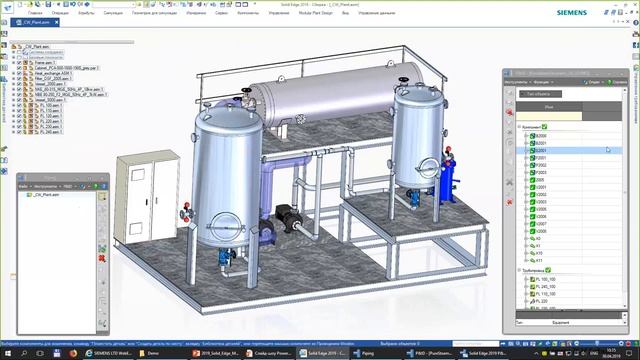Toggle visibility checkbox of PL 100.asm:1
This screenshot has height=360, width=640.
tap(19, 105)
